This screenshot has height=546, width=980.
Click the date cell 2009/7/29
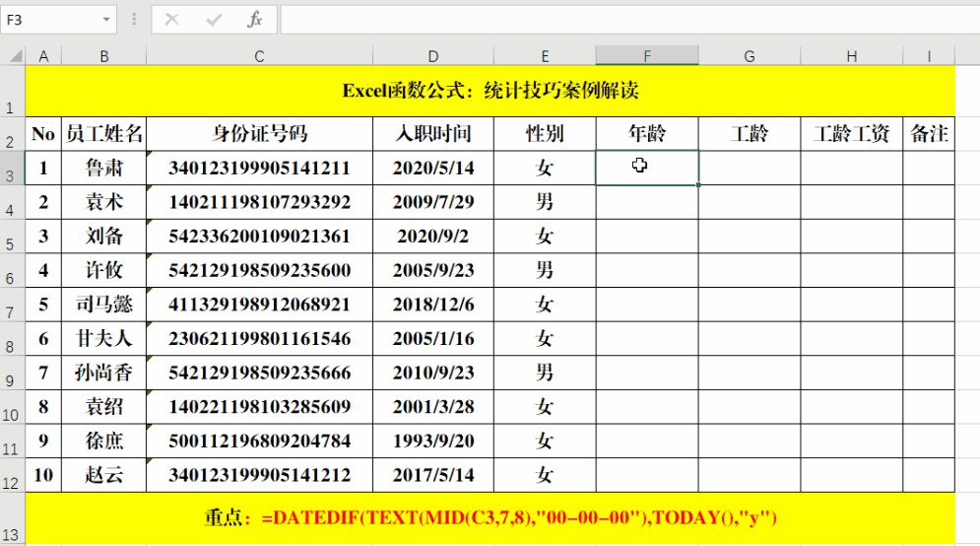pyautogui.click(x=433, y=202)
